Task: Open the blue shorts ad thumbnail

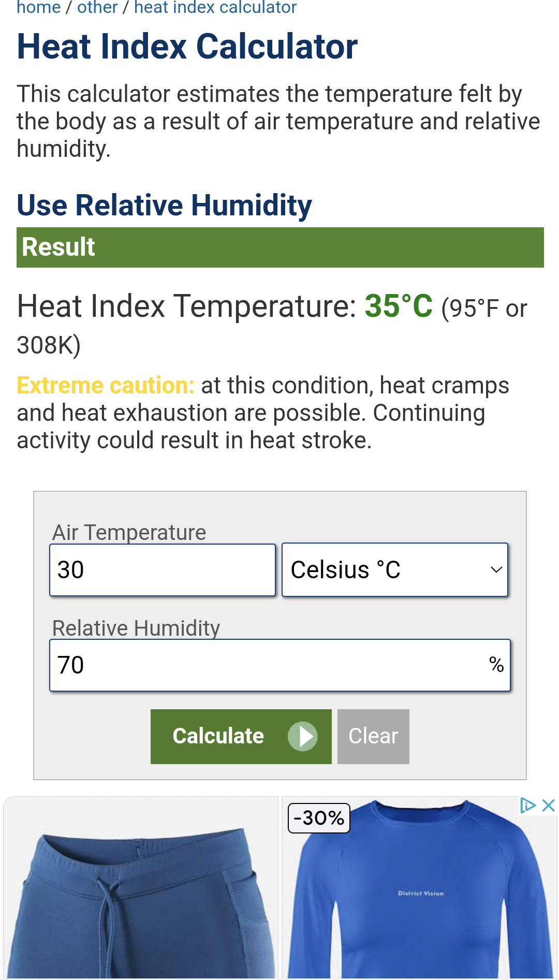Action: point(141,890)
